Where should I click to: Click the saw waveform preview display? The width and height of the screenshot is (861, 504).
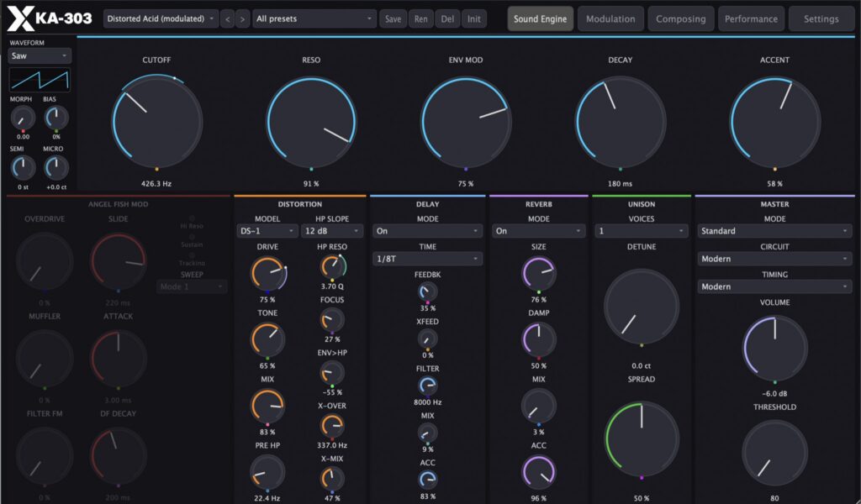[x=40, y=80]
